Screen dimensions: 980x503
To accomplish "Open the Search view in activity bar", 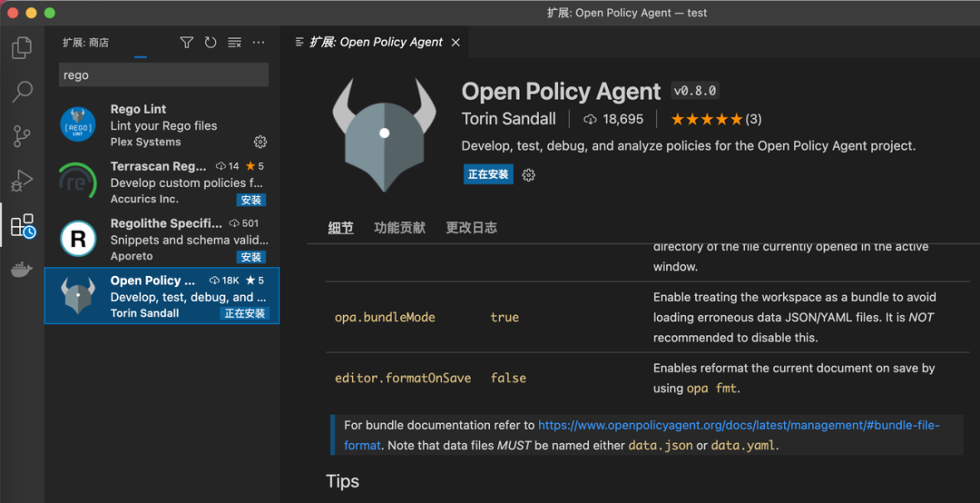I will [x=22, y=92].
